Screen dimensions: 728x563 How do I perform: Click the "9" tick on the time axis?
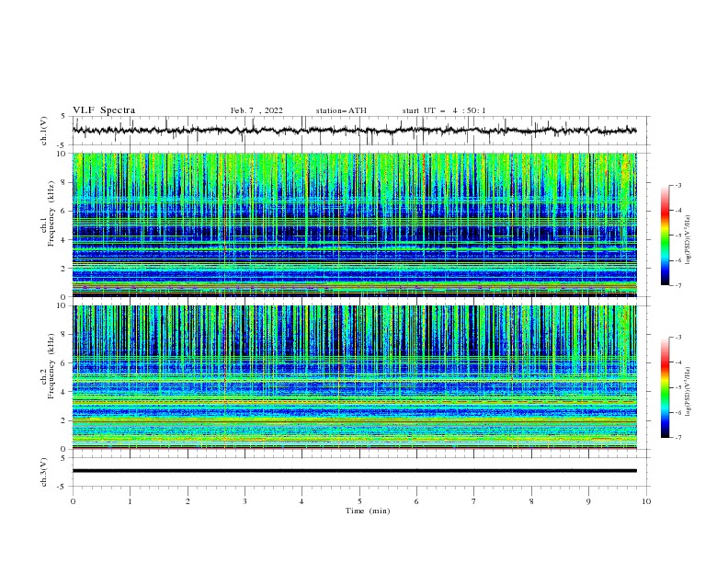(x=588, y=501)
